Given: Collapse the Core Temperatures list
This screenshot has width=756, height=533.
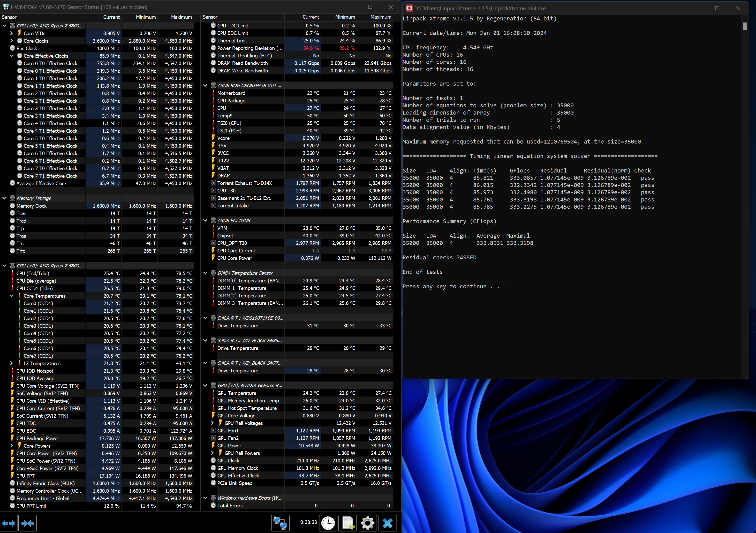Looking at the screenshot, I should (12, 296).
